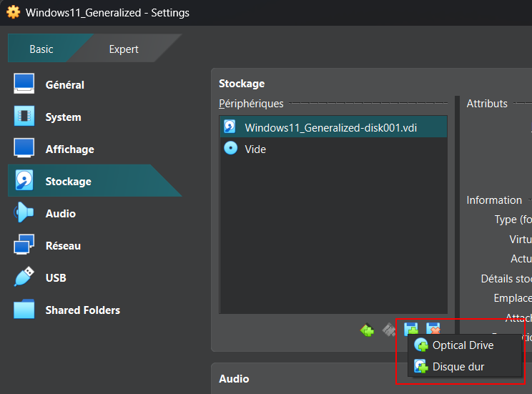Click the add attachment icon
This screenshot has height=394, width=532.
pyautogui.click(x=411, y=329)
